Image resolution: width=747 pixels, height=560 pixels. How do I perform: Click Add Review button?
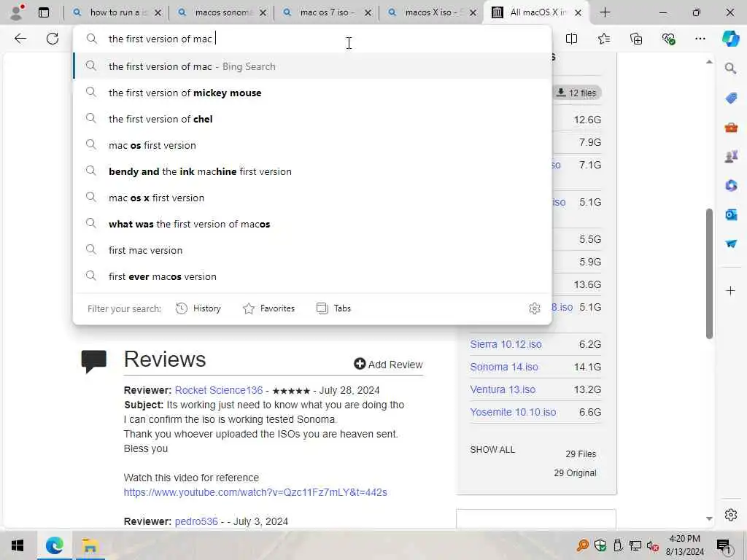coord(388,365)
